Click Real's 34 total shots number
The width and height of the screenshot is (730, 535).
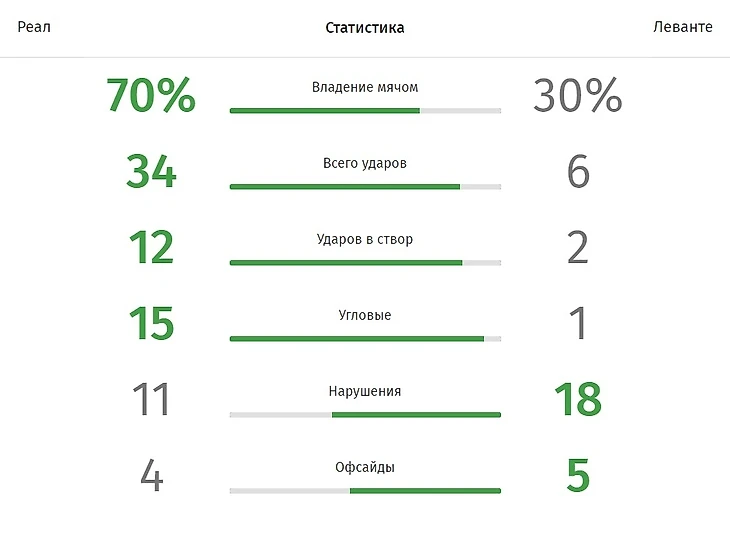(x=151, y=171)
